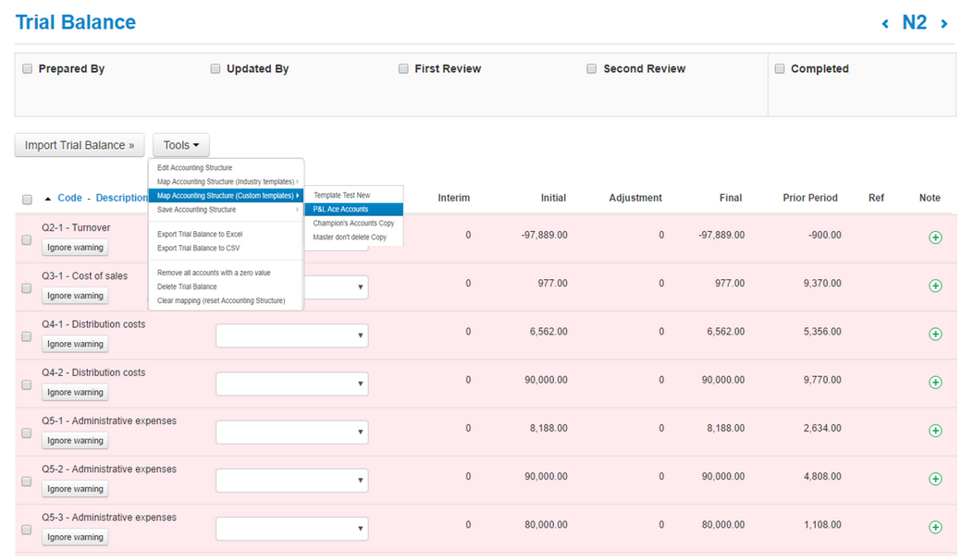Screen dimensions: 973x560
Task: Add a note to Q2-1 Turnover row
Action: click(935, 237)
